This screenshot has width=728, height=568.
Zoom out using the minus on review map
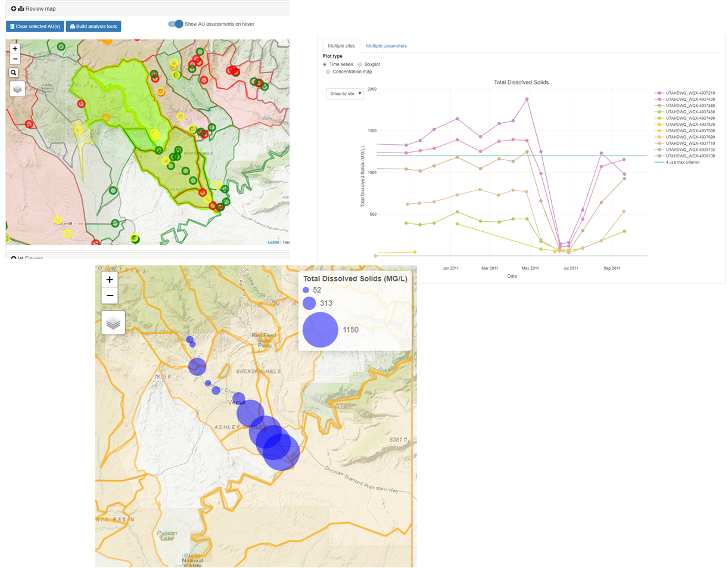coord(14,59)
